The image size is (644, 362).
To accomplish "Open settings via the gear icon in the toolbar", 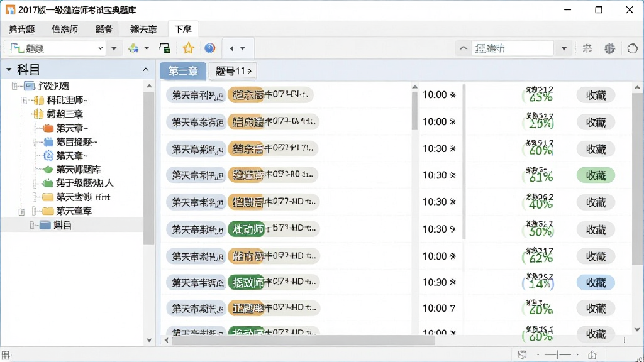I will [610, 48].
